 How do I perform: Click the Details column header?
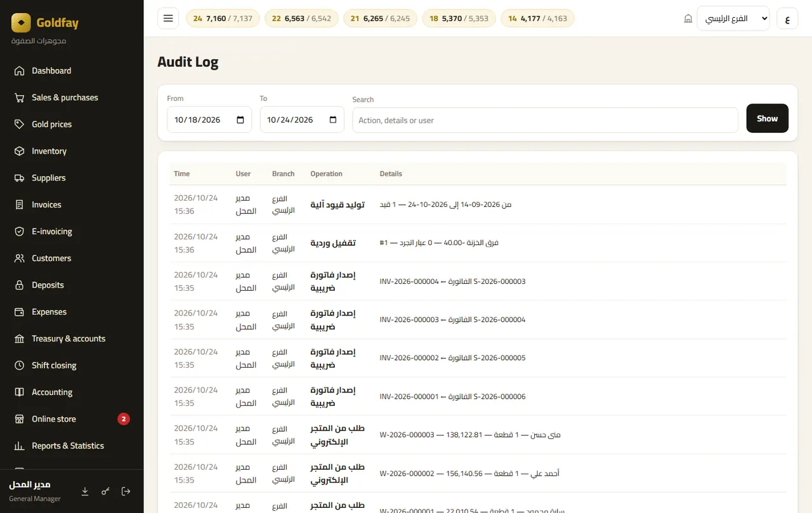coord(391,174)
